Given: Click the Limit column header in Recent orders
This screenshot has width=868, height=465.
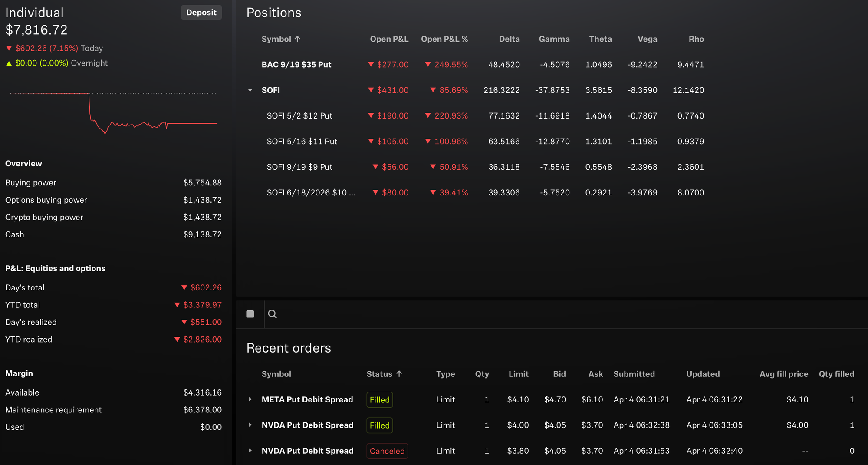Looking at the screenshot, I should (518, 374).
